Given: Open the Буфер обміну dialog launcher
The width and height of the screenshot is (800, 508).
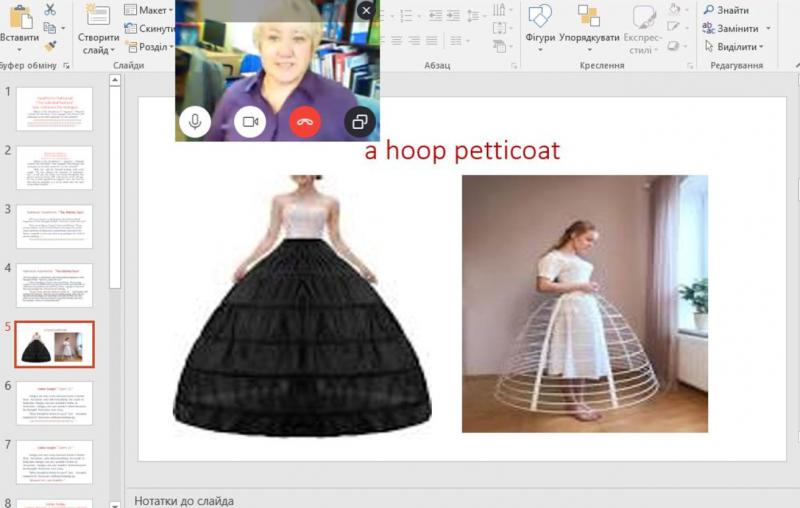Looking at the screenshot, I should pyautogui.click(x=66, y=65).
